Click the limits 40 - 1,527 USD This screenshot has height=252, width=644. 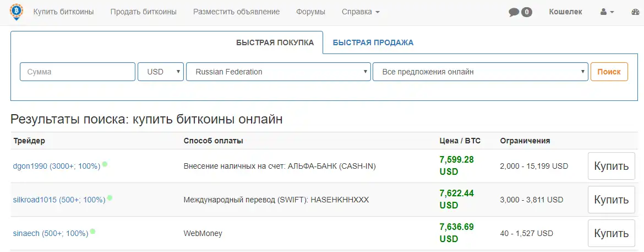pos(527,234)
